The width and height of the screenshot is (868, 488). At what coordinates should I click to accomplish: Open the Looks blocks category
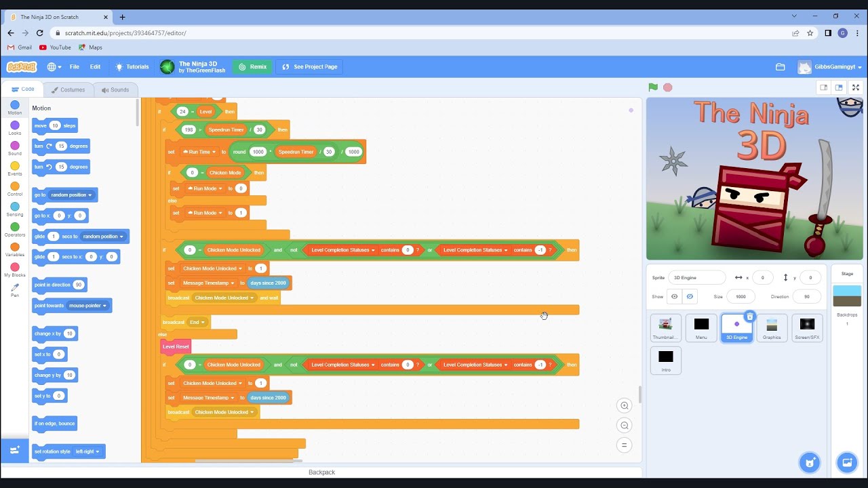click(15, 128)
